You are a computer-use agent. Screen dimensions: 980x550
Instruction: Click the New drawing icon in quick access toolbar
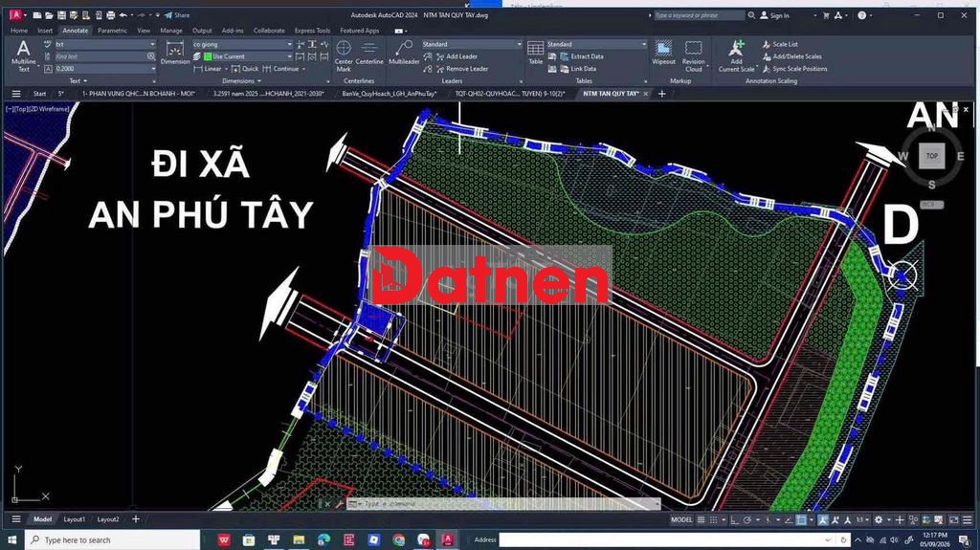[37, 15]
